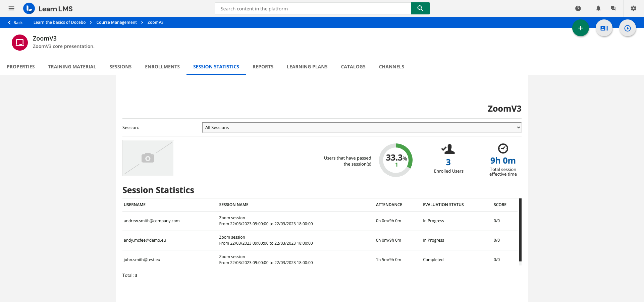Switch to the Channels tab

click(391, 67)
